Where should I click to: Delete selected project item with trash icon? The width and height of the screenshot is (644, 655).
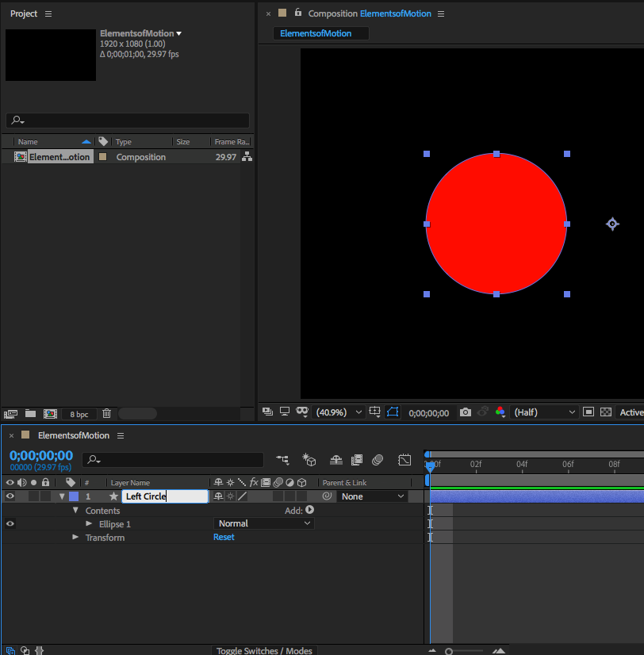pos(106,413)
